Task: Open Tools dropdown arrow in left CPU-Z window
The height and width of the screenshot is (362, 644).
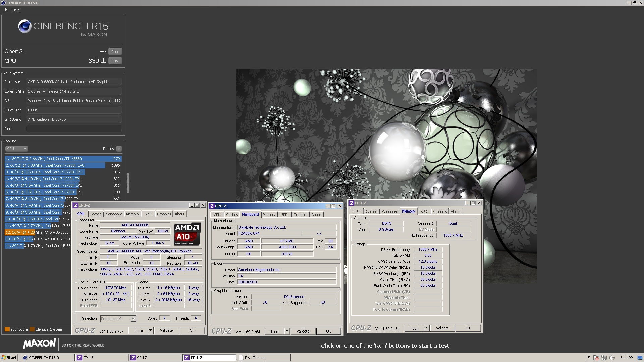Action: click(151, 331)
